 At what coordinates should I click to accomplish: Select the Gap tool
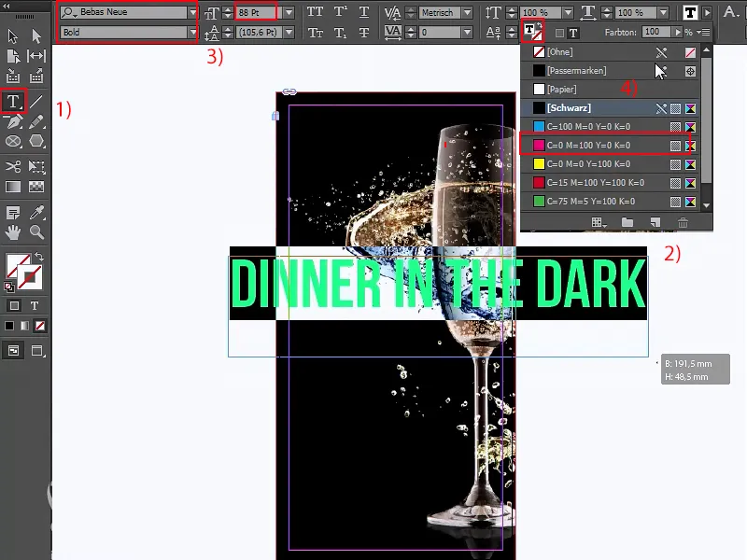36,56
